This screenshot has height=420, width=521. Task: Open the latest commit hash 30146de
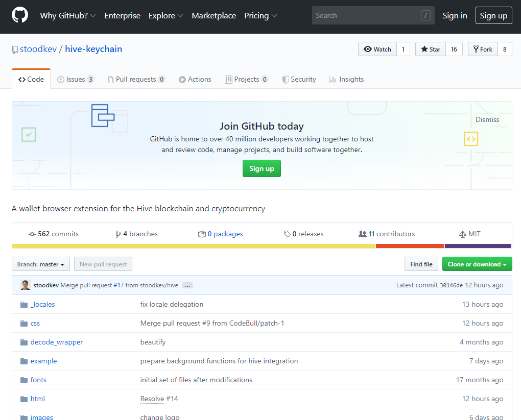point(451,285)
